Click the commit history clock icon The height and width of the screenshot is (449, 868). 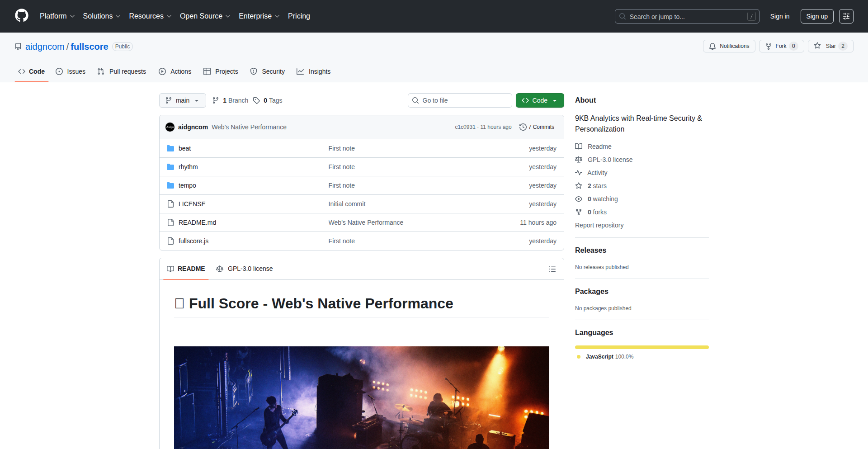523,127
